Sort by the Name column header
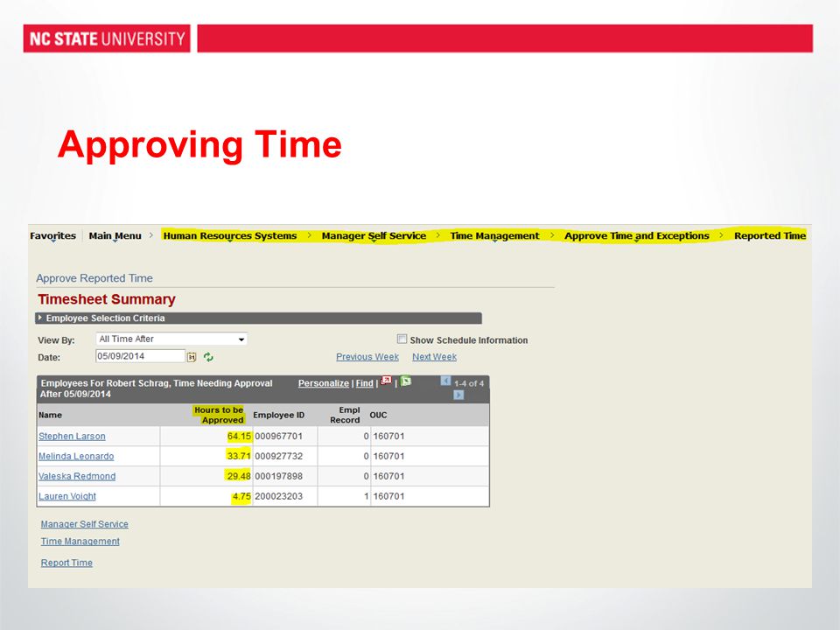Viewport: 840px width, 630px height. [x=51, y=415]
